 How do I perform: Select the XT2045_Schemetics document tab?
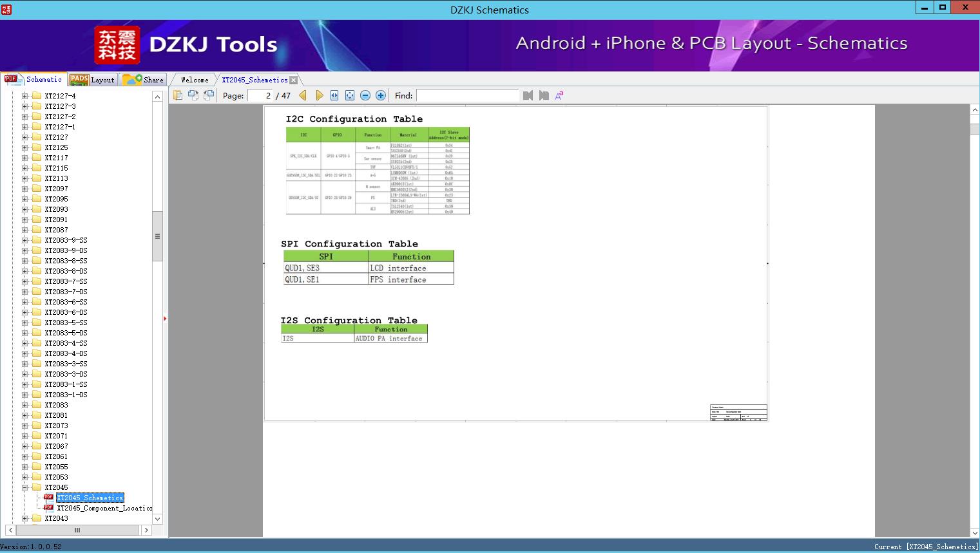255,80
